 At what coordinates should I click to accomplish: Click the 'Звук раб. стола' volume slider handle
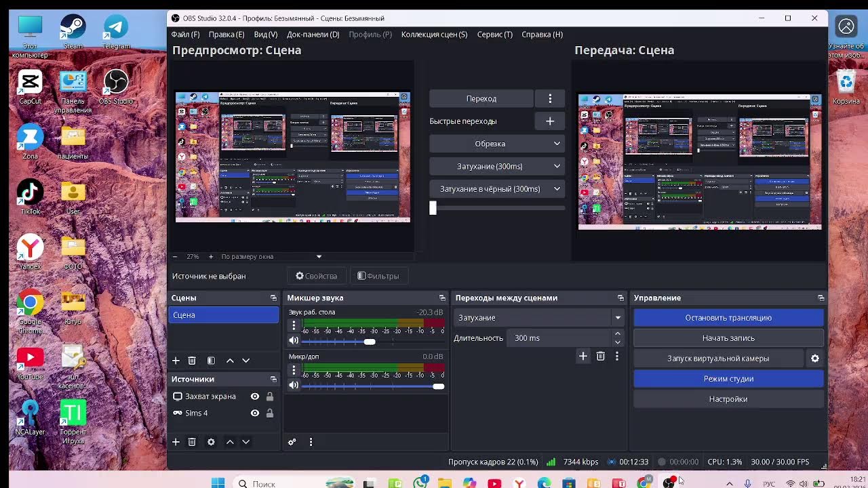point(370,342)
